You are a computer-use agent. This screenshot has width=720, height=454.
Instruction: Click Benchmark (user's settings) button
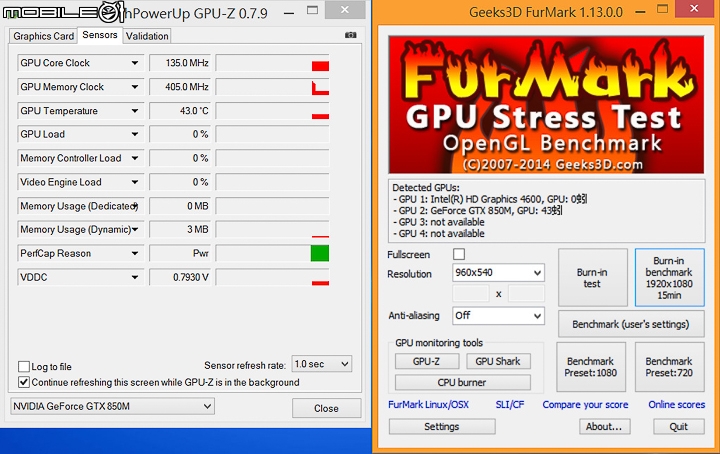(x=631, y=324)
